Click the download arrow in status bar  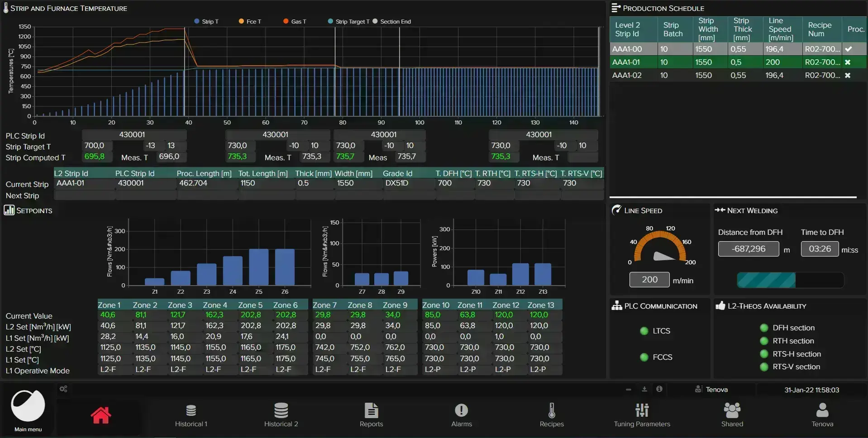tap(644, 389)
